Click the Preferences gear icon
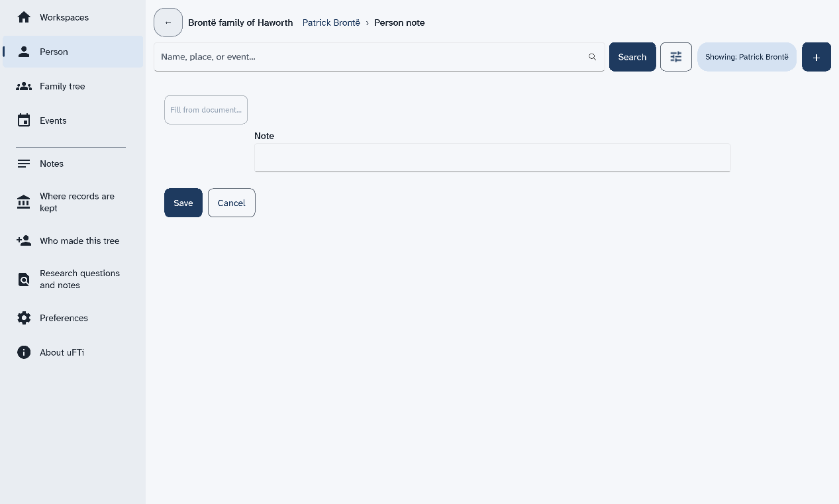Image resolution: width=839 pixels, height=504 pixels. click(24, 318)
